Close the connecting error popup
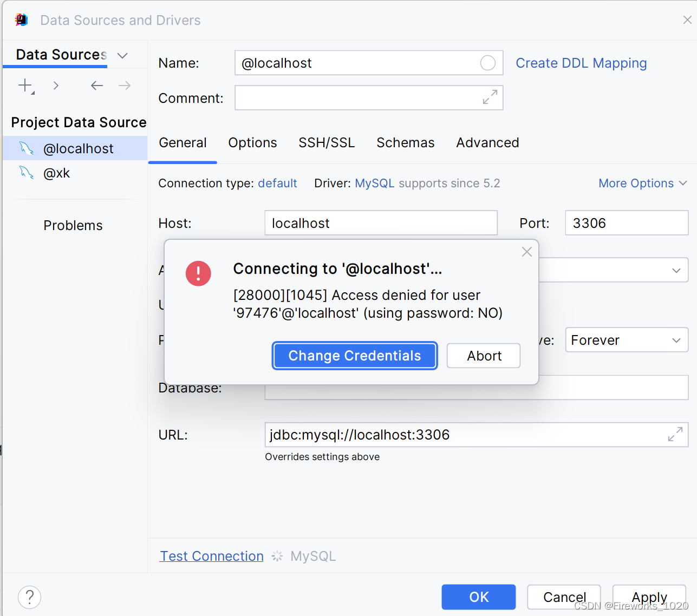697x616 pixels. click(527, 252)
